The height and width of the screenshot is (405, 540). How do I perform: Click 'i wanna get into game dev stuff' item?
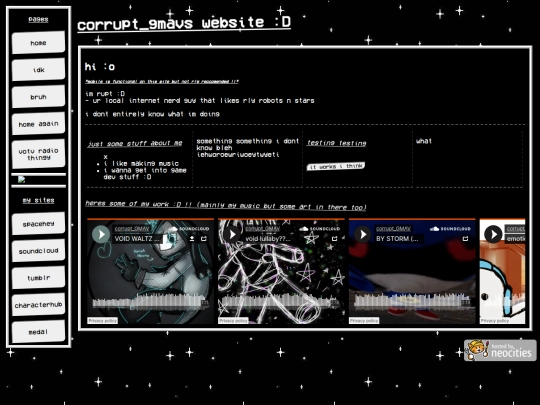click(145, 174)
